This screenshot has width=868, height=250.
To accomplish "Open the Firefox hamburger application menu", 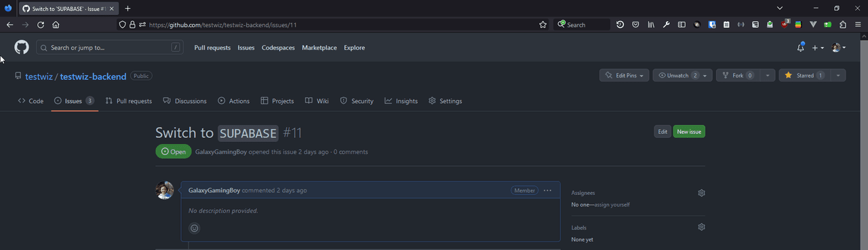I will pos(858,24).
